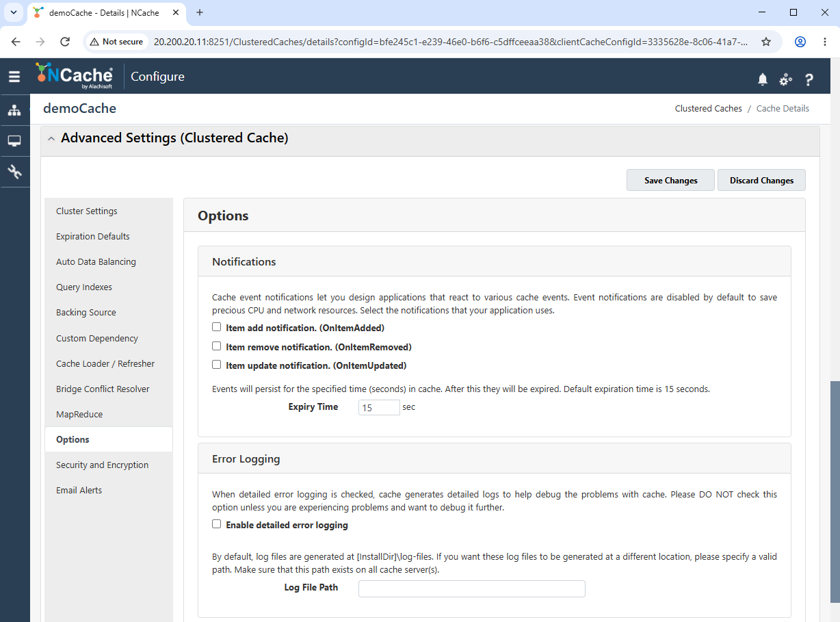This screenshot has height=622, width=840.
Task: Collapse the Advanced Settings section
Action: click(x=52, y=139)
